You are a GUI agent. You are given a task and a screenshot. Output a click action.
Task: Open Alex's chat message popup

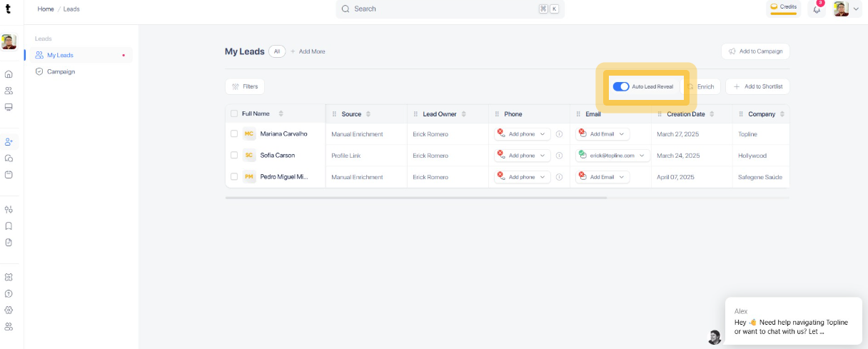[x=793, y=321]
